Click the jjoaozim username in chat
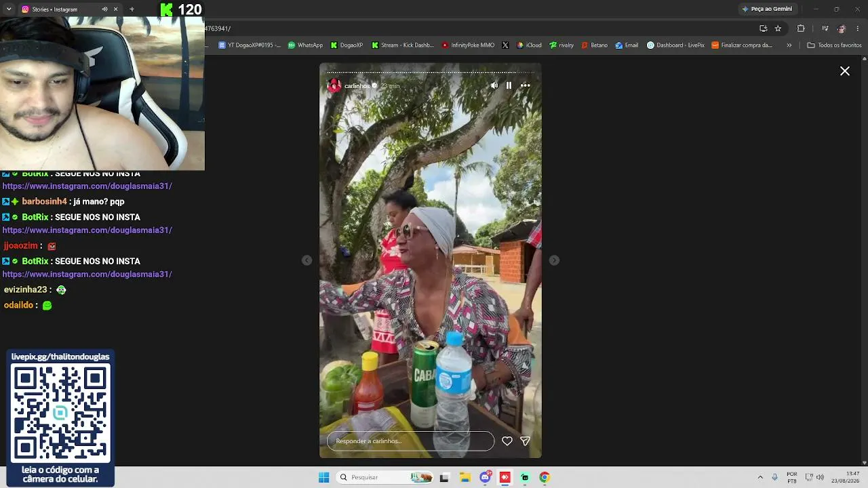Screen dimensions: 868x488 (20, 246)
